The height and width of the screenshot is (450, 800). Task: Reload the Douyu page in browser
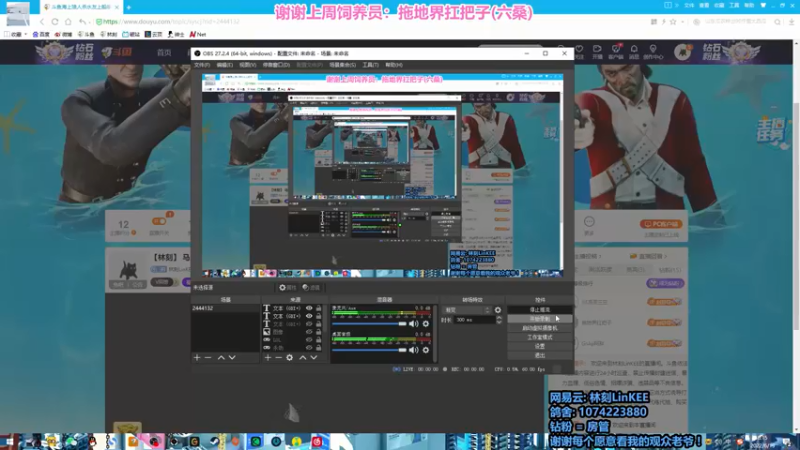click(55, 22)
